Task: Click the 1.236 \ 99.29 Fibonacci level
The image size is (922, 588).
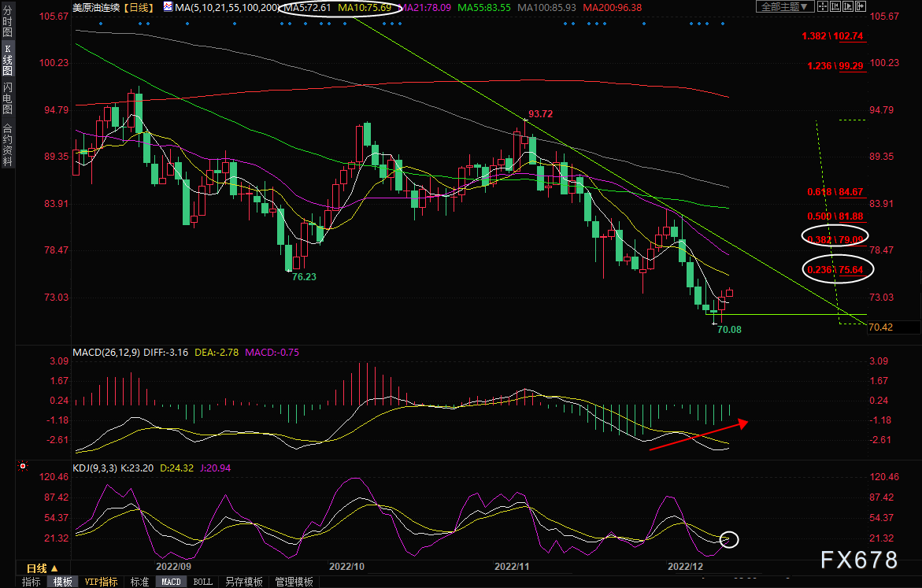Action: 835,66
